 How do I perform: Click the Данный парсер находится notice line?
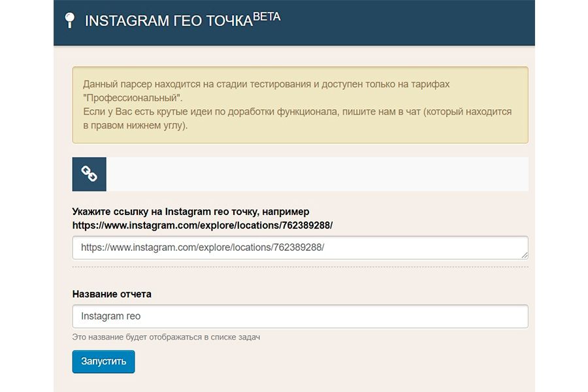(x=267, y=84)
